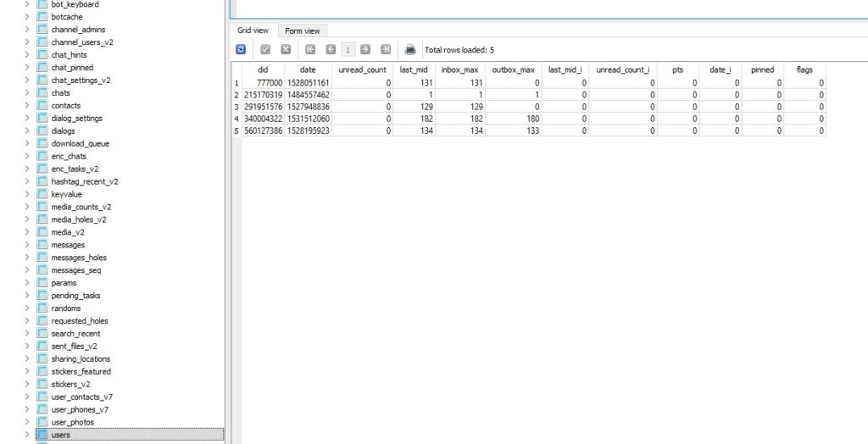Select the table icon next to users
Screen dimensions: 868x444
[x=42, y=435]
